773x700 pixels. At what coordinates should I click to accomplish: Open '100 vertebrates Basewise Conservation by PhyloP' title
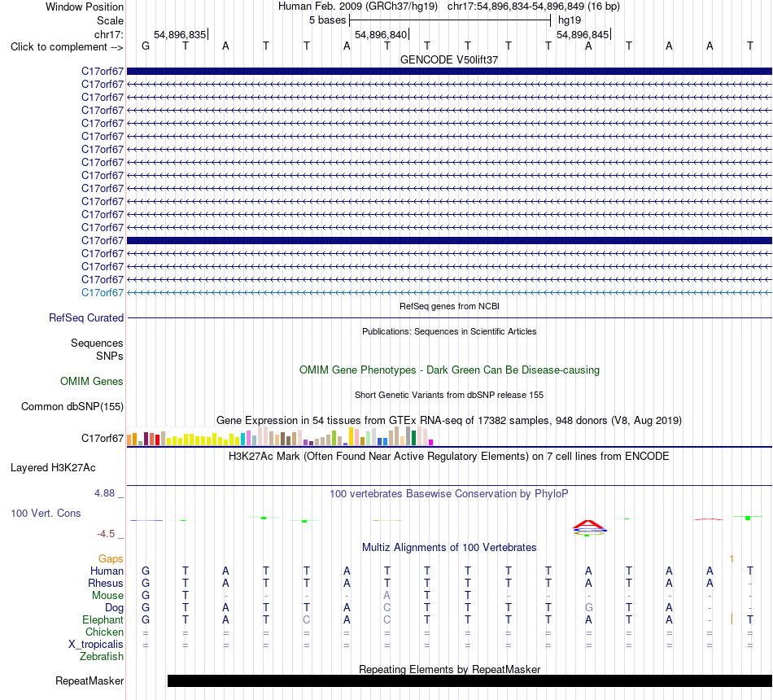pyautogui.click(x=449, y=494)
